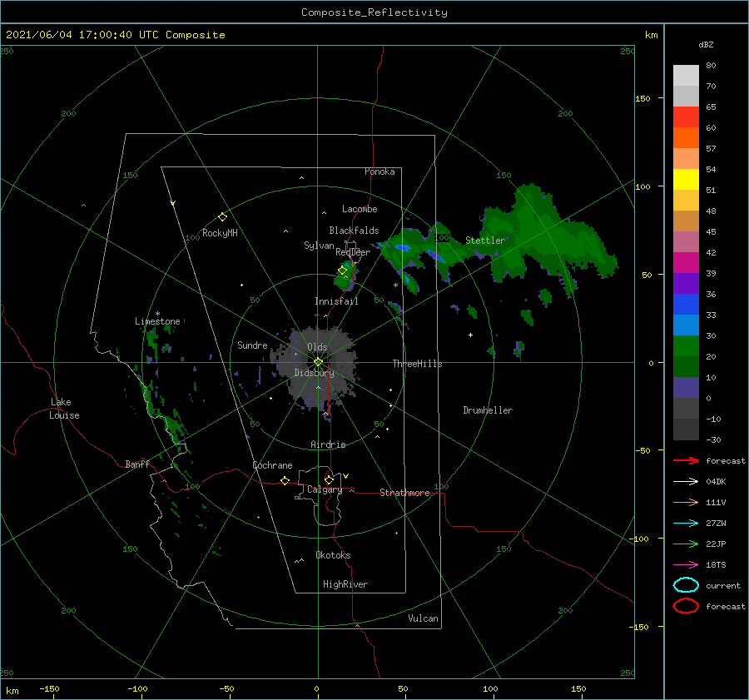Click the Cochrane label

pyautogui.click(x=272, y=465)
